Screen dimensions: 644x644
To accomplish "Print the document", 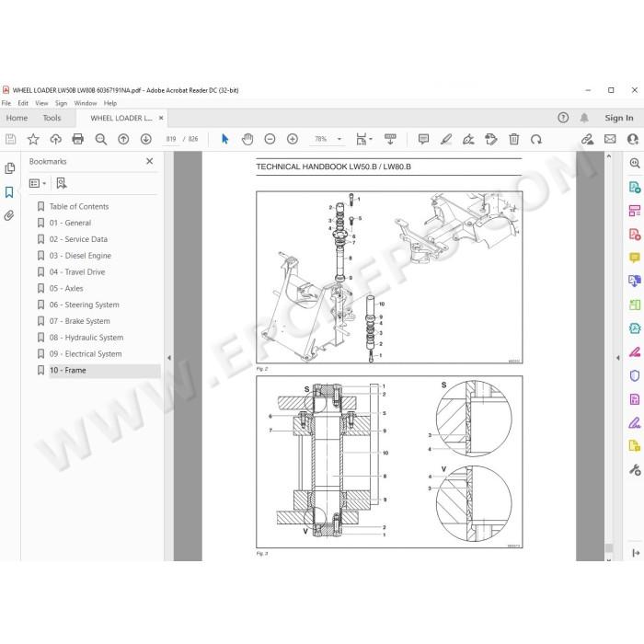I will [77, 139].
